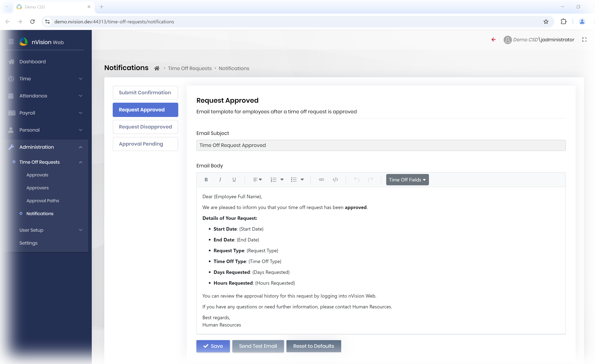Click into the Email Subject field
595x364 pixels.
pyautogui.click(x=381, y=145)
